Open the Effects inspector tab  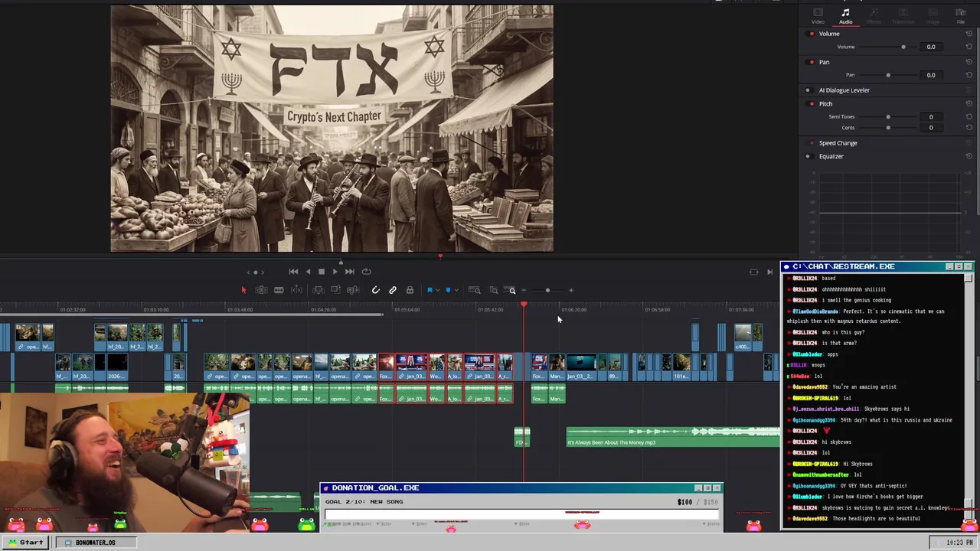click(874, 16)
